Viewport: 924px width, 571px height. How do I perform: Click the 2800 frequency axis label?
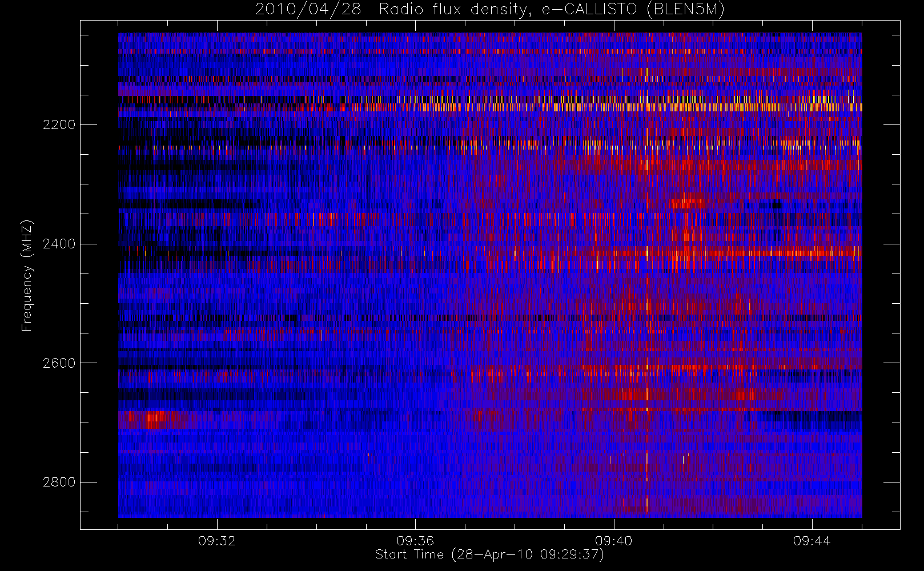point(59,482)
